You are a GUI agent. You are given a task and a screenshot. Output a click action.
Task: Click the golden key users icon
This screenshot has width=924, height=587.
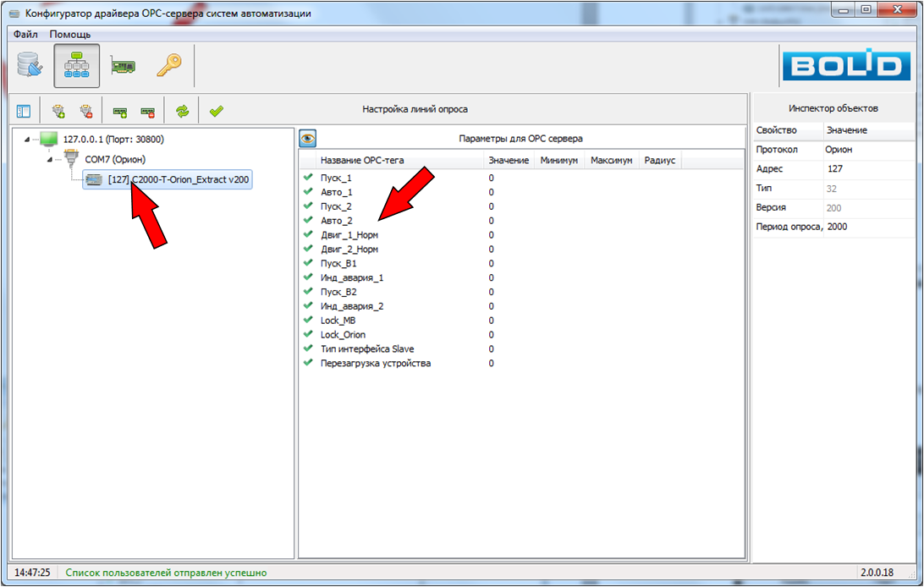(x=168, y=67)
